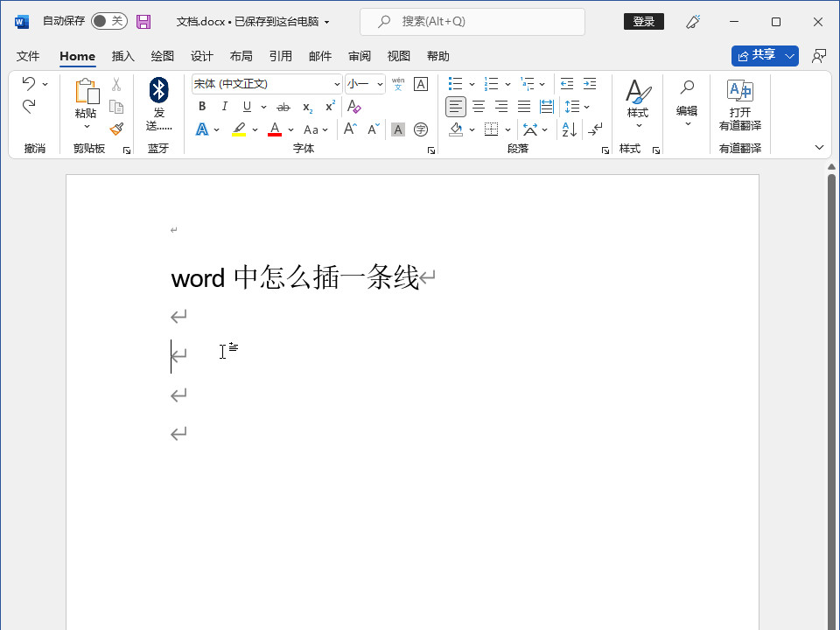Click the pen-and-sparkle icon in title bar
The width and height of the screenshot is (840, 630).
[x=693, y=21]
